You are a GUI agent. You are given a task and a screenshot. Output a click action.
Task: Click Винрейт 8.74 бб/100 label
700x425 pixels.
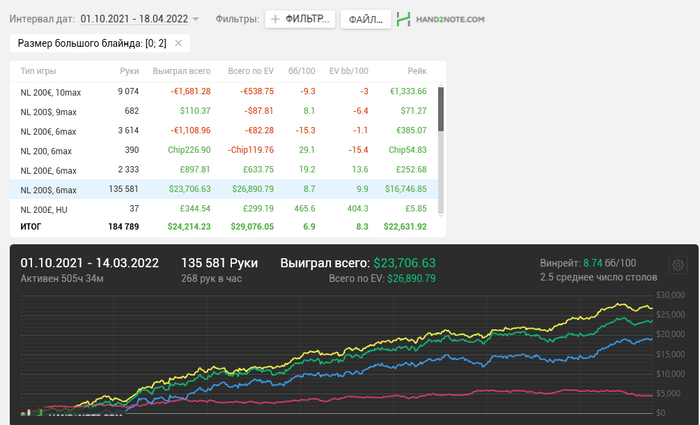click(x=588, y=263)
